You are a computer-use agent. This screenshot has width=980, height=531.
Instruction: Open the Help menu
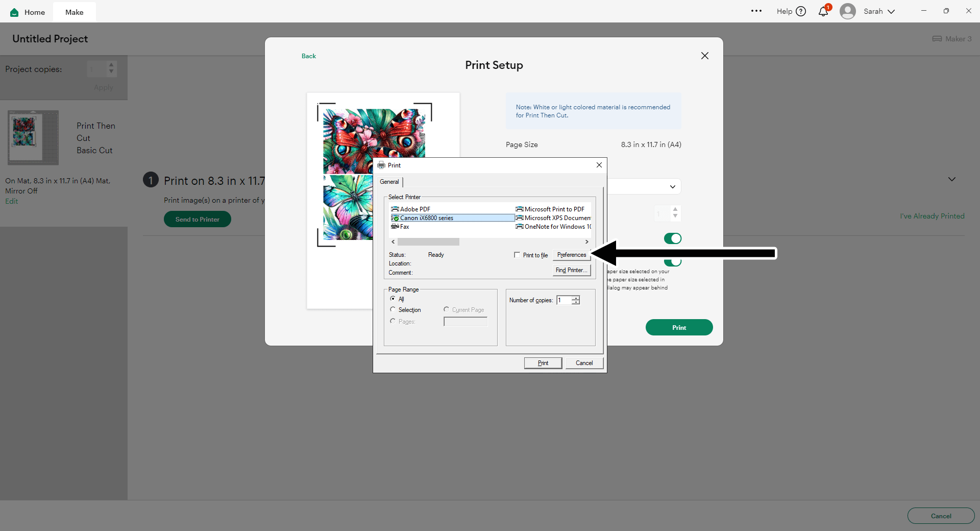tap(791, 11)
